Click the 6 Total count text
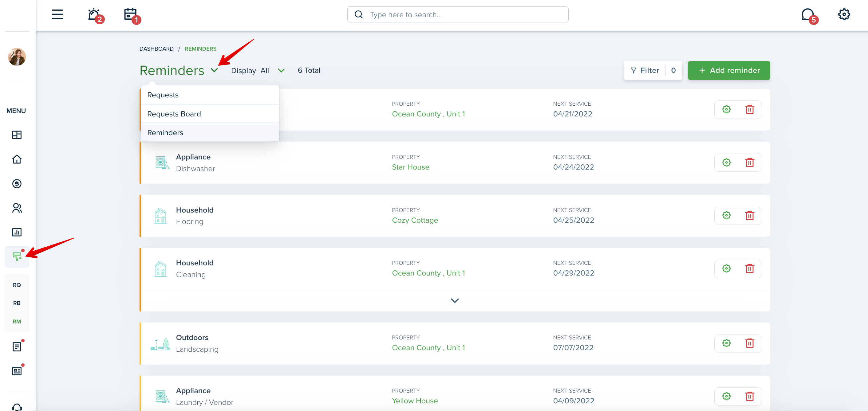 pyautogui.click(x=309, y=70)
